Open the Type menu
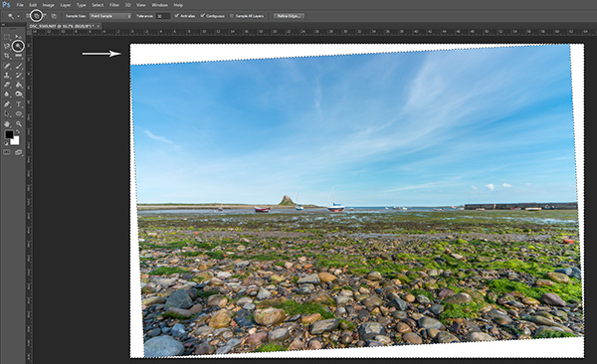597x364 pixels. [82, 5]
